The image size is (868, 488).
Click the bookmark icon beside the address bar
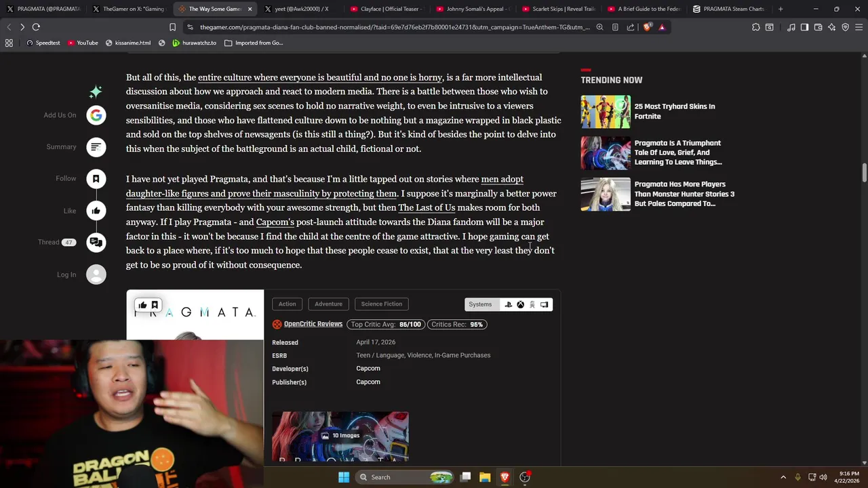pyautogui.click(x=172, y=27)
